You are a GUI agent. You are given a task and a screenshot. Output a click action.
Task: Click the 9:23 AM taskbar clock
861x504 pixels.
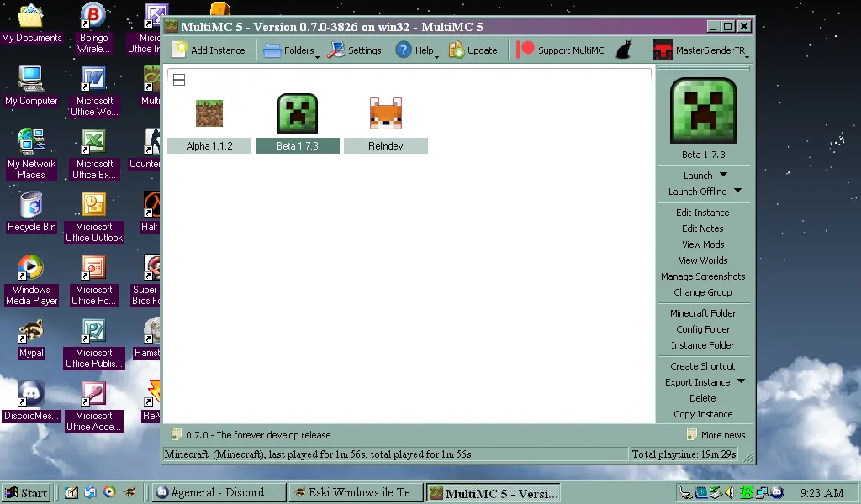coord(821,492)
